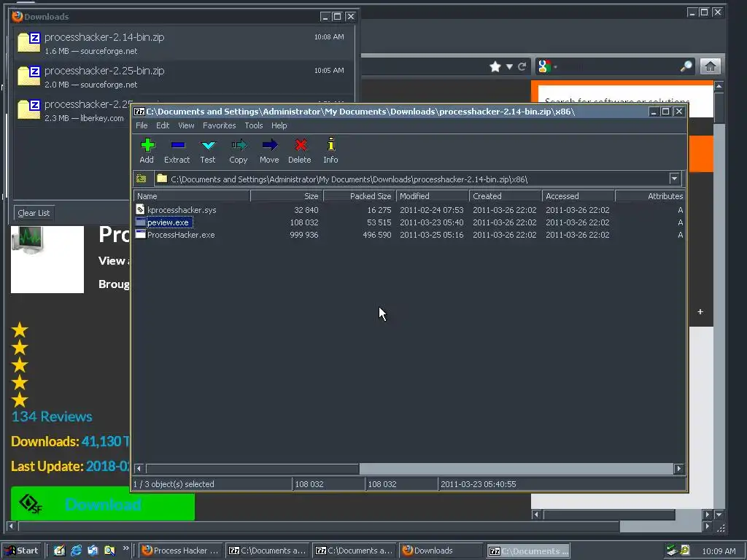
Task: Click the Firefox reload icon
Action: [x=522, y=66]
